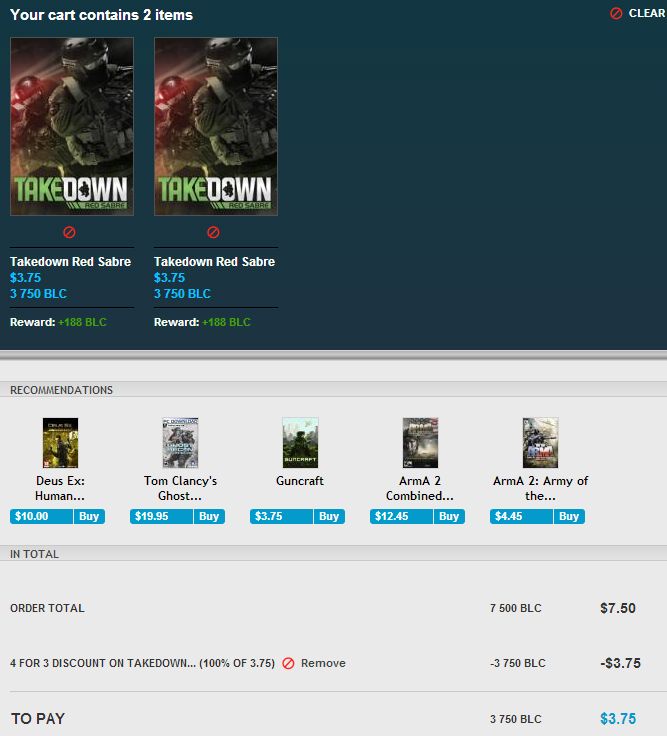Open ArmA 2 Combined... cover thumbnail
This screenshot has width=667, height=736.
(x=420, y=443)
